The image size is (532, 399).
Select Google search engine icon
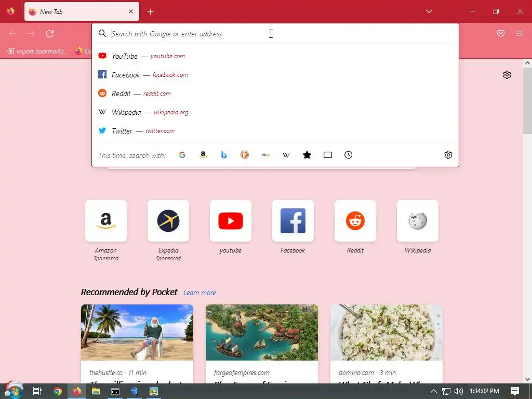click(x=182, y=155)
